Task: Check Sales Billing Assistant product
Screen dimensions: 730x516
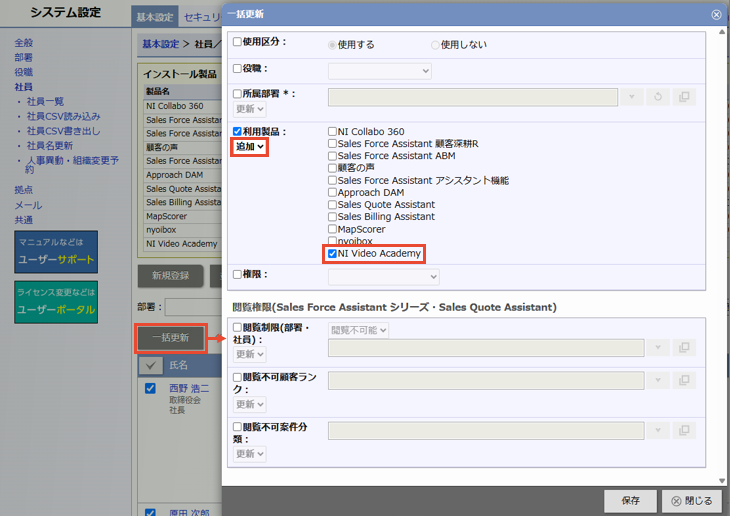Action: (x=332, y=217)
